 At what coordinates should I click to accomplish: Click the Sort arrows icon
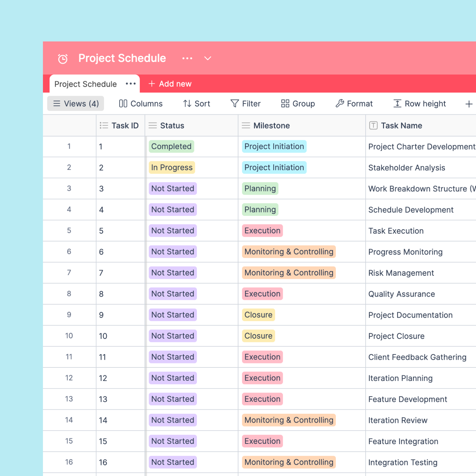click(x=186, y=103)
